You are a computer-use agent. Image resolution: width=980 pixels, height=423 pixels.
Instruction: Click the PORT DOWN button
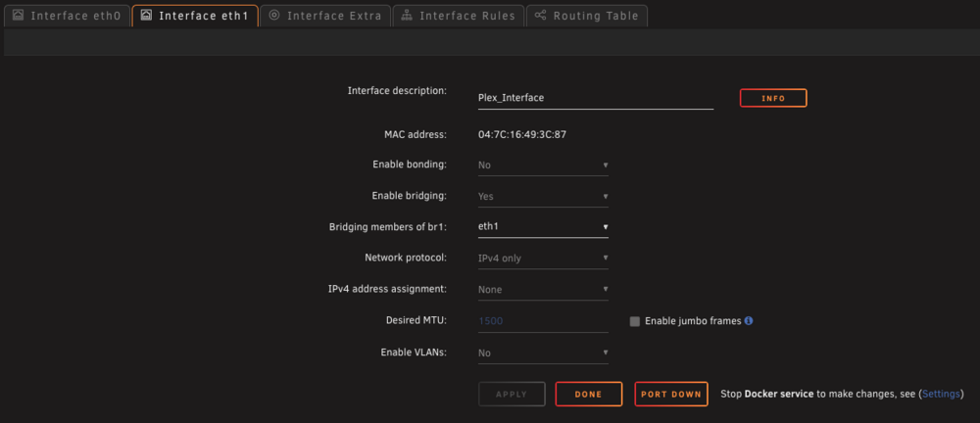(671, 395)
